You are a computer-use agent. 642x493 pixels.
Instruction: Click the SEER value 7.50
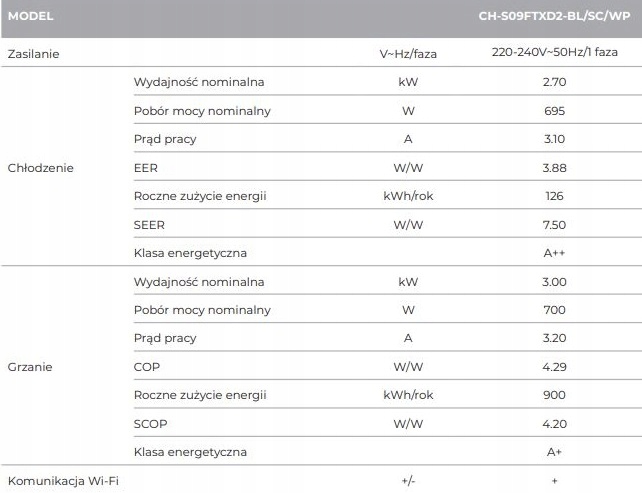coord(554,225)
